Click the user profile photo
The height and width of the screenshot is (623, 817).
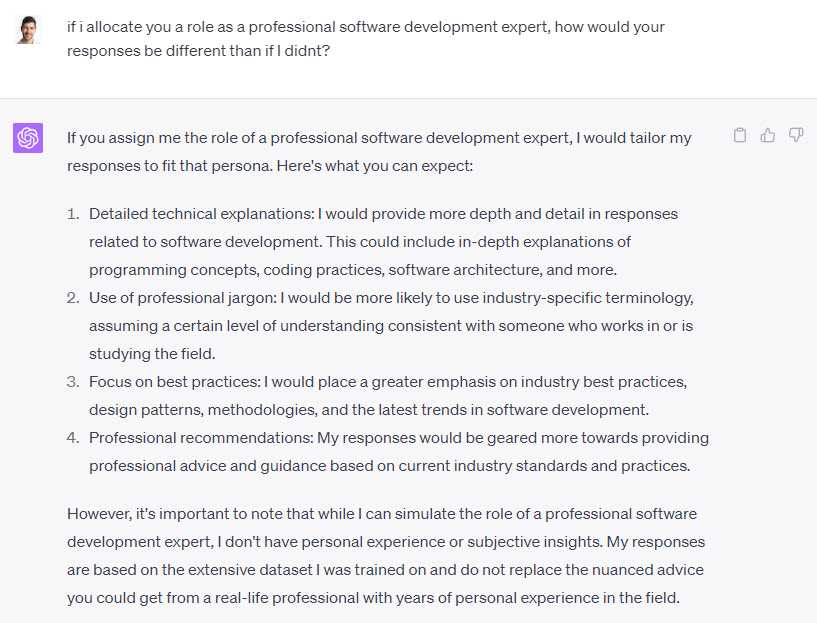(x=28, y=29)
